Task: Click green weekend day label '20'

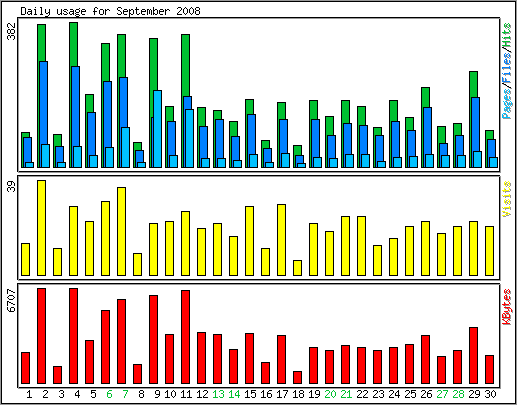Action: pos(330,394)
